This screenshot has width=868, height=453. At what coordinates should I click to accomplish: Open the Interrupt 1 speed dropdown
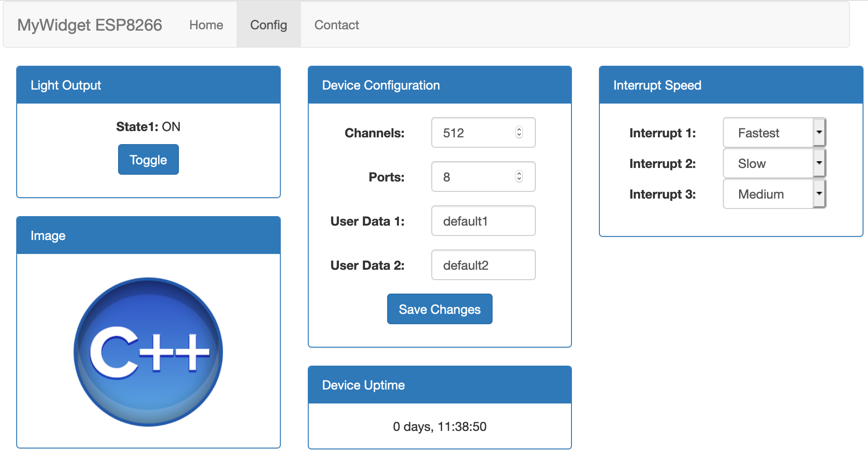tap(774, 132)
